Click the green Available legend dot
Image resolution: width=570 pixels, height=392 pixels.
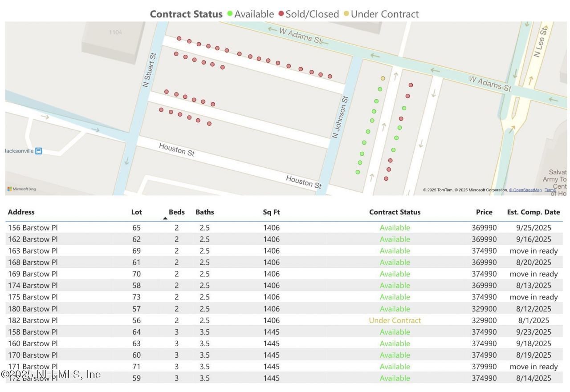[230, 14]
